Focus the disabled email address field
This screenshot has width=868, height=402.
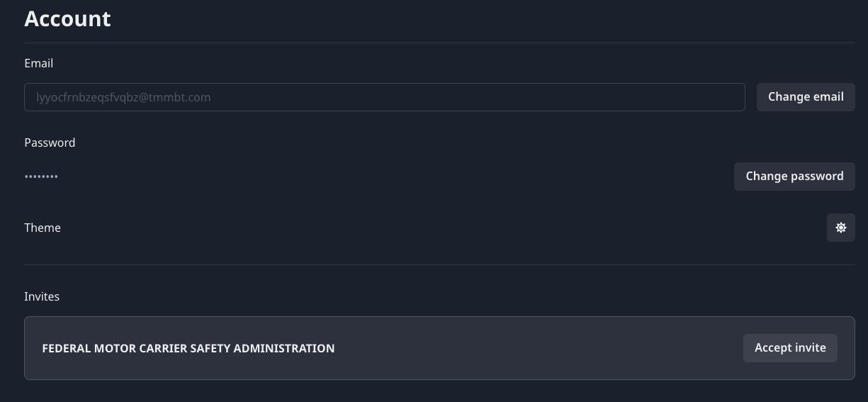pos(385,97)
